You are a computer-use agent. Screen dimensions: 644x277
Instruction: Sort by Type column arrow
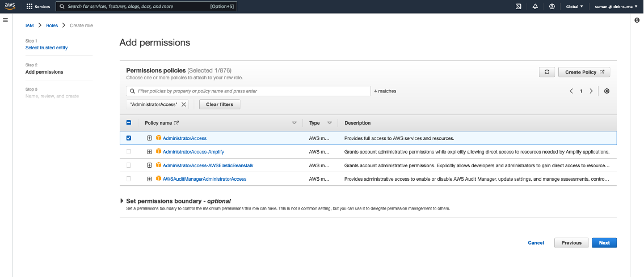point(330,123)
